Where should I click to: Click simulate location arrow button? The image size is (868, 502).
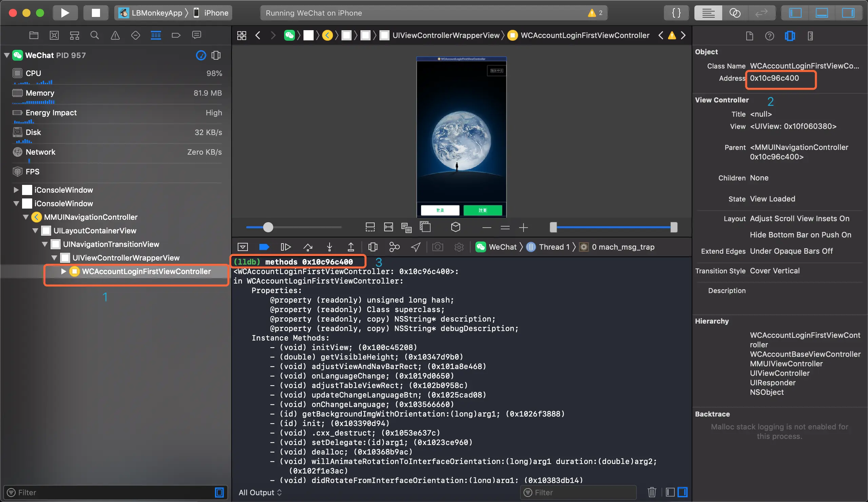tap(416, 247)
